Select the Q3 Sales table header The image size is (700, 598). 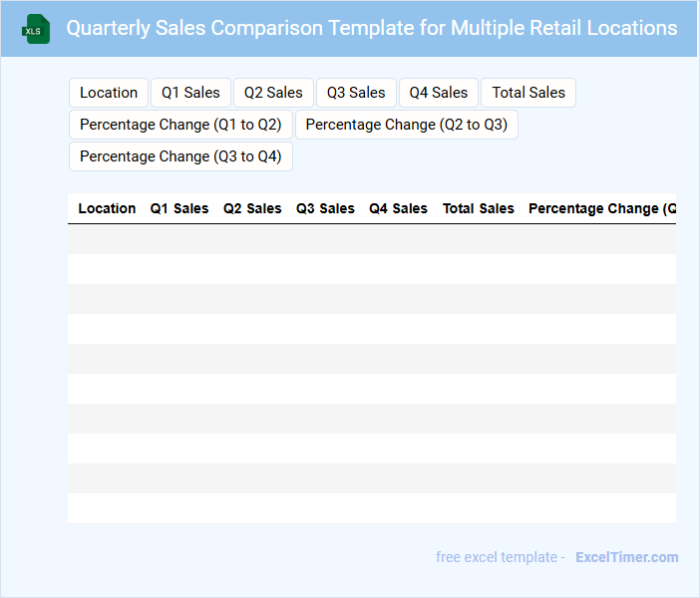[x=325, y=208]
